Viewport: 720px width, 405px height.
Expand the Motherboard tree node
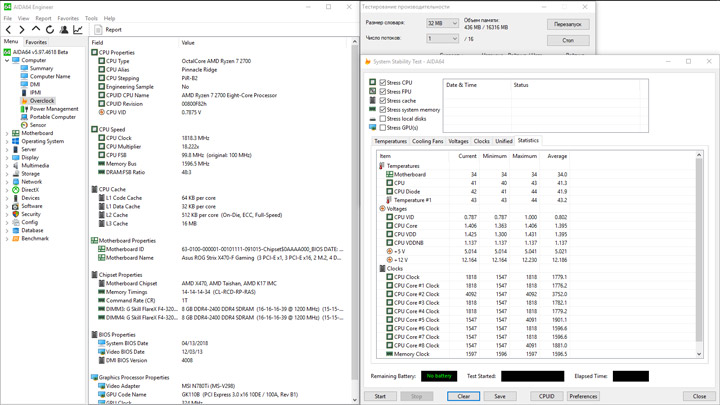tap(7, 133)
